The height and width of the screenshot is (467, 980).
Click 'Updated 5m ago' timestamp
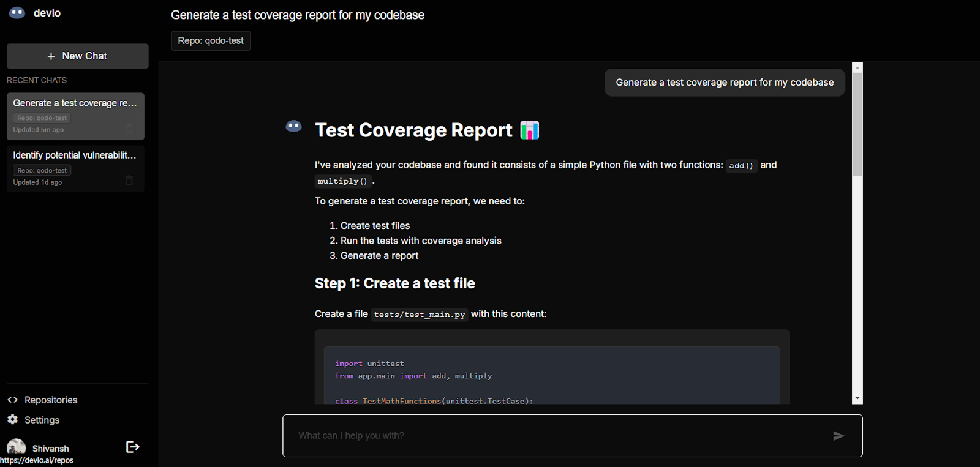(x=39, y=130)
